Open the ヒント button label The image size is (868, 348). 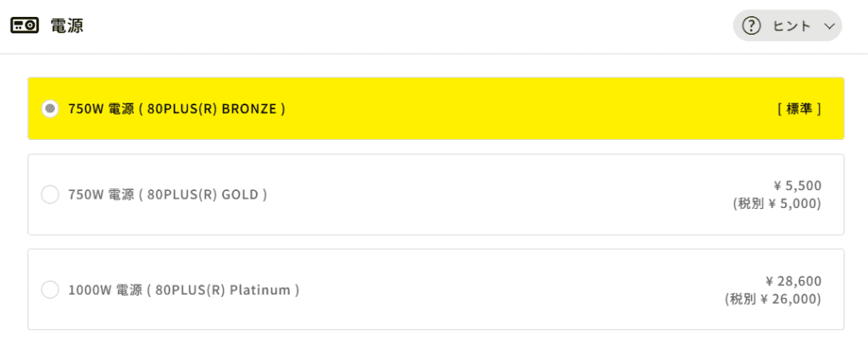(792, 25)
